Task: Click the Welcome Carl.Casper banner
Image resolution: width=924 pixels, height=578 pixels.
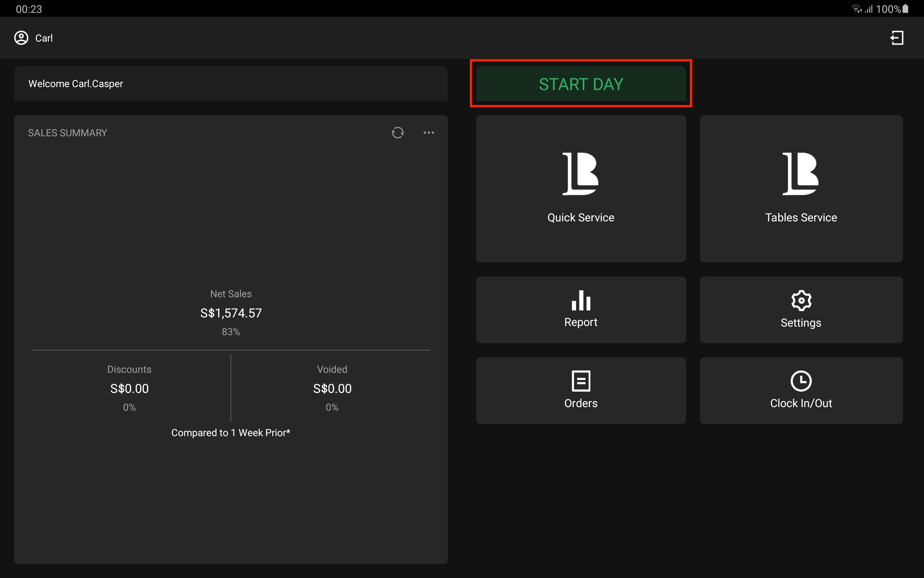Action: tap(231, 83)
